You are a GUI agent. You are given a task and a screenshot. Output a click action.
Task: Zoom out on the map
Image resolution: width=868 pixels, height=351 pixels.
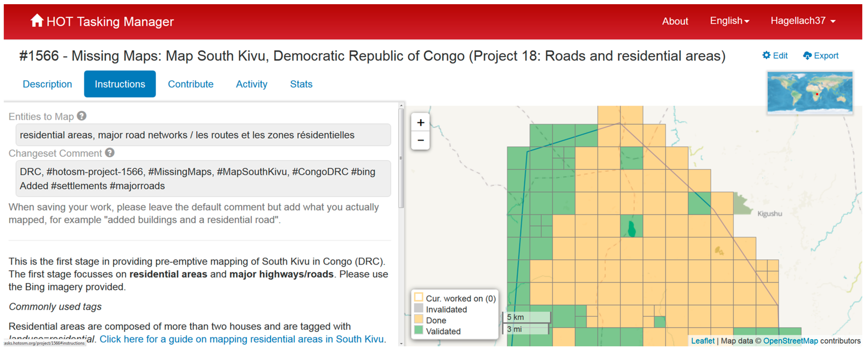[420, 140]
